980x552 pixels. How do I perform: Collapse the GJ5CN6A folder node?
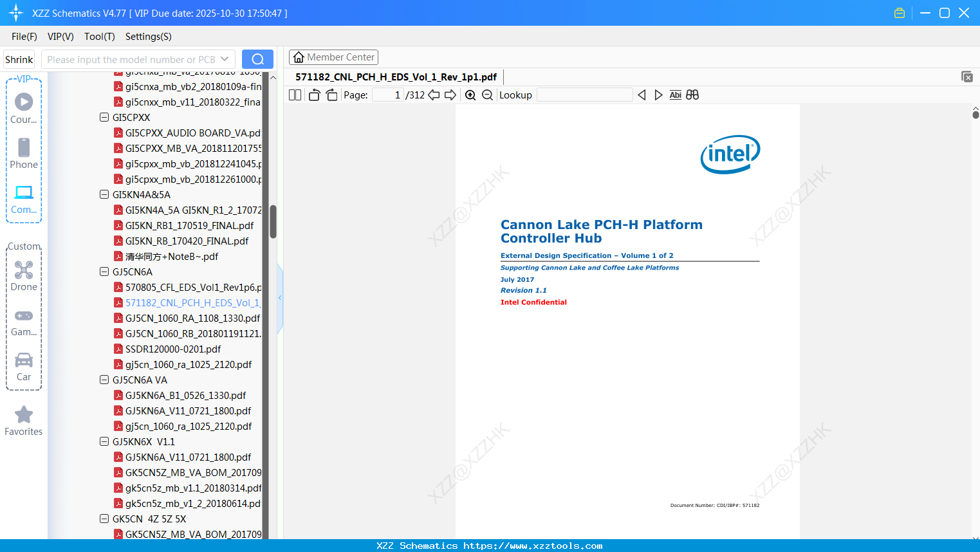[104, 271]
